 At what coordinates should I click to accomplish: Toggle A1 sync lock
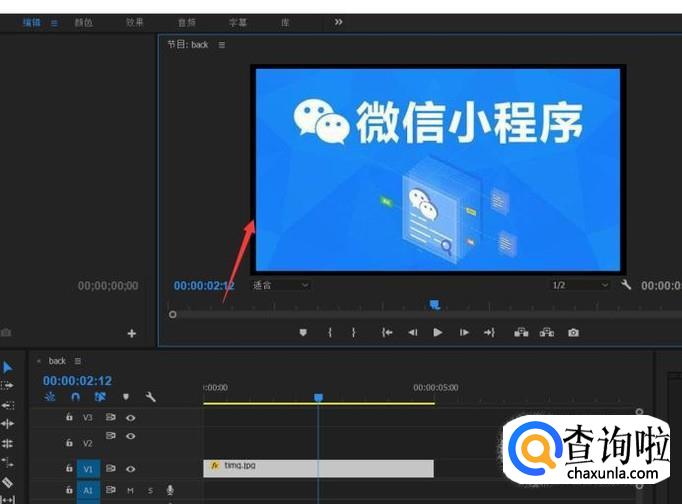(x=110, y=490)
